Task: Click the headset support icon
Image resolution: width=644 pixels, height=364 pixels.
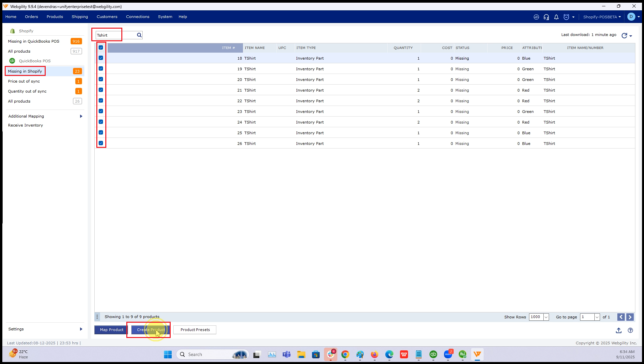Action: (x=546, y=17)
